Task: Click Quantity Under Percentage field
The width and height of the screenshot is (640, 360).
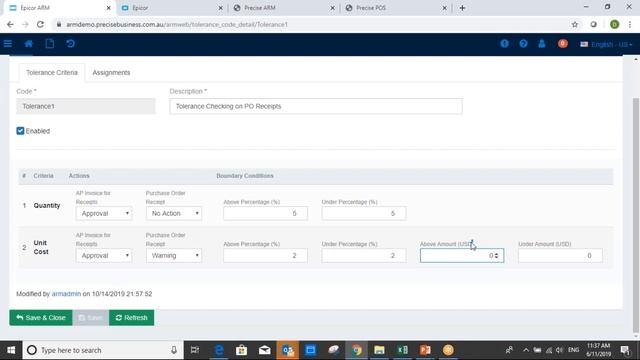Action: coord(364,213)
